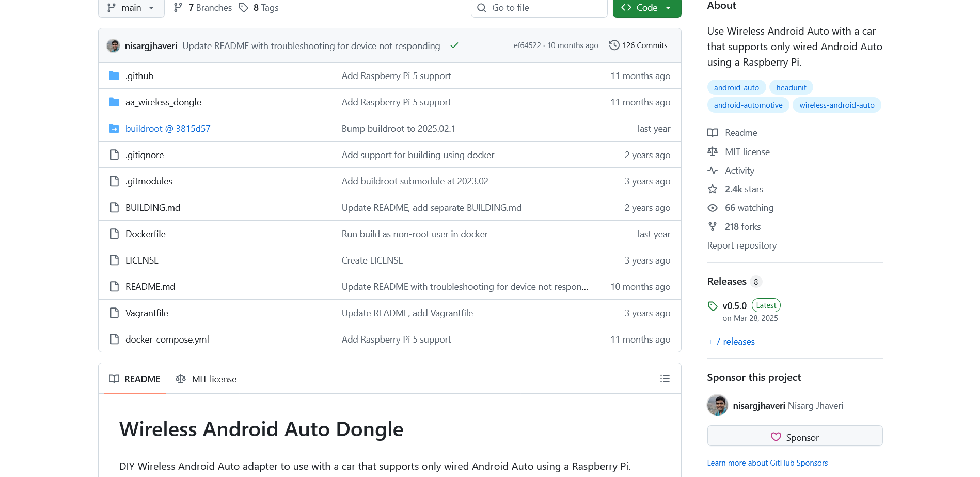Open nisargjhaveri avatar in commit header
This screenshot has width=980, height=477.
click(114, 45)
